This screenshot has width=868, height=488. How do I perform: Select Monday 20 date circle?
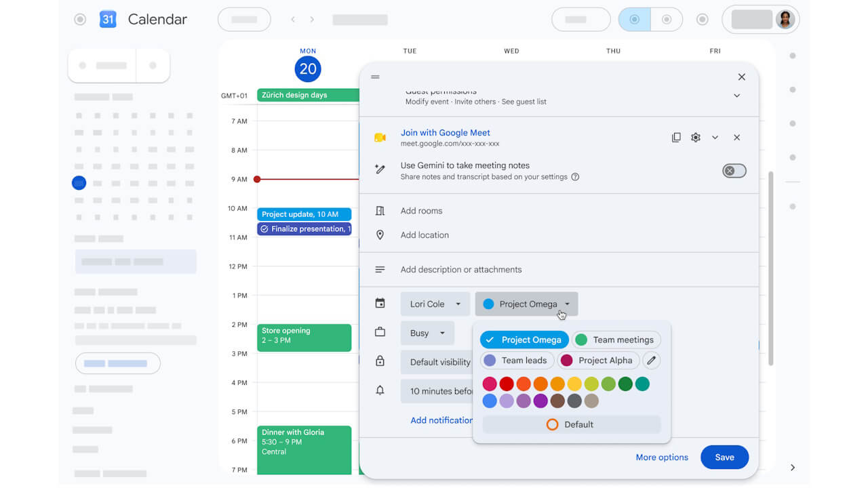click(x=308, y=69)
